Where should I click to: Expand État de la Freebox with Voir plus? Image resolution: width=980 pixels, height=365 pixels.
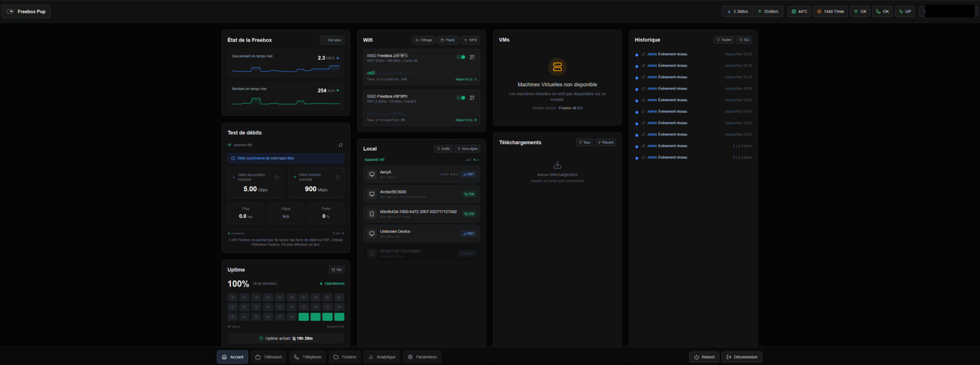(332, 40)
